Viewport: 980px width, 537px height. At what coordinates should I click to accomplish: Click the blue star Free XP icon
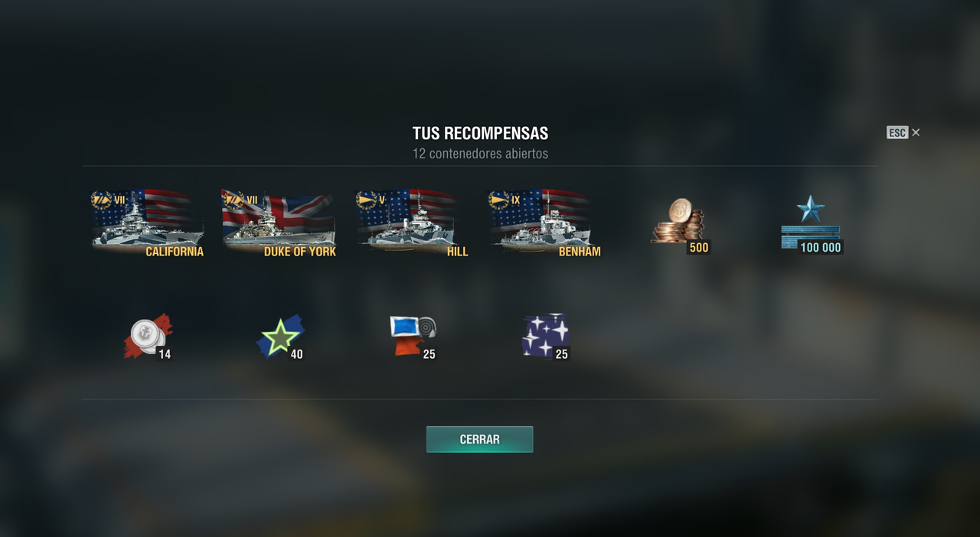coord(810,222)
